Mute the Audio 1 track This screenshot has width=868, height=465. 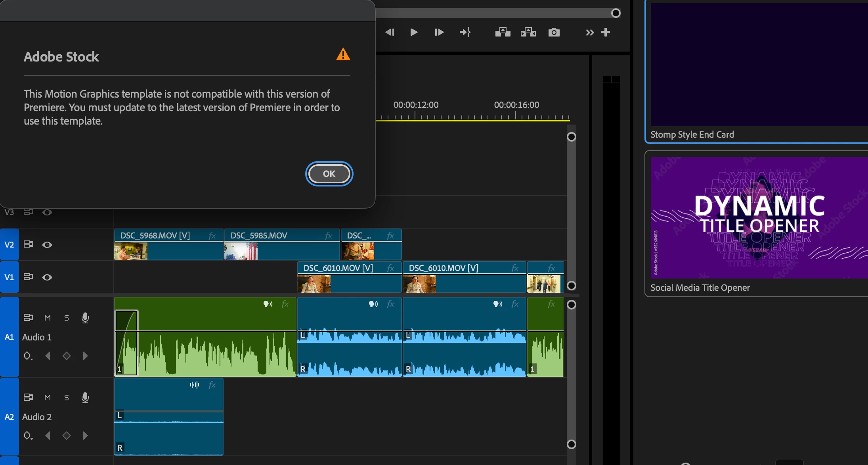[48, 318]
